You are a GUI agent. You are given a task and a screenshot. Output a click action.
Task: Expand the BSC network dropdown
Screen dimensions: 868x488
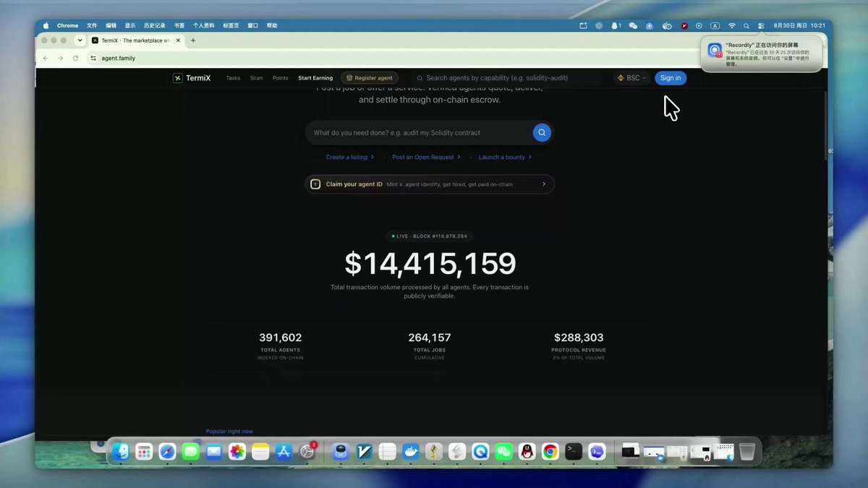[x=631, y=78]
